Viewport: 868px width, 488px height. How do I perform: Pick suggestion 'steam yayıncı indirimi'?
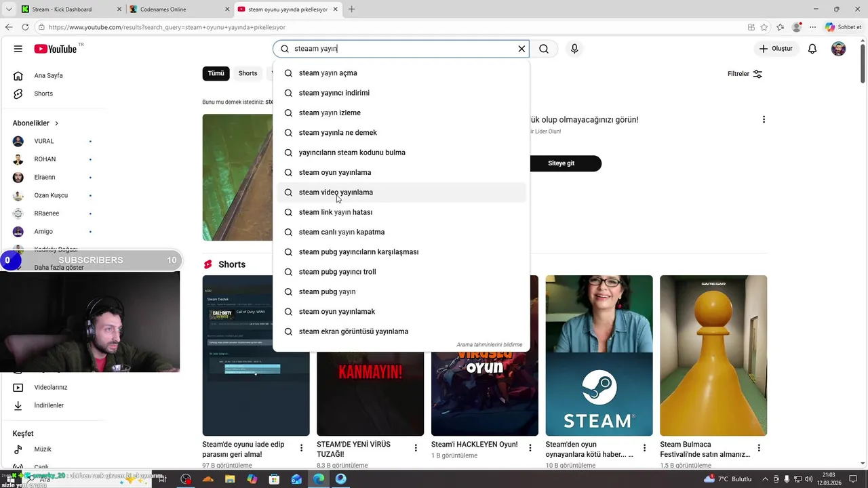click(401, 93)
